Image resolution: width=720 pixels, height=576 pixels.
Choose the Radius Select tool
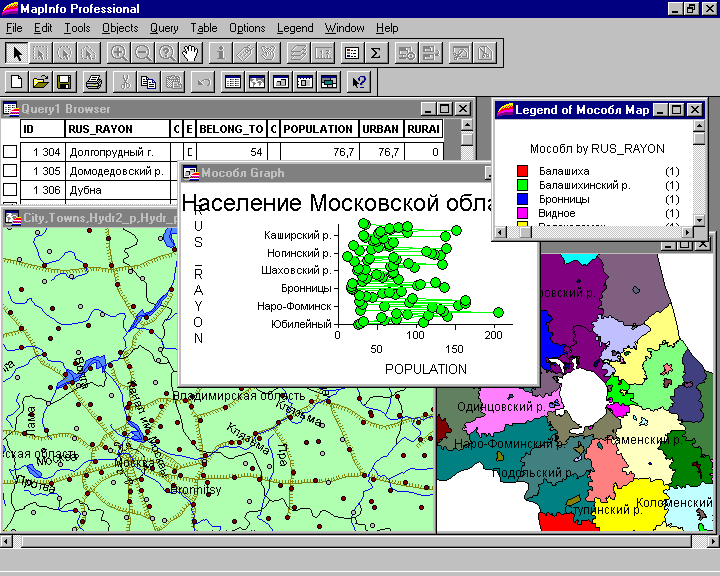tap(65, 53)
